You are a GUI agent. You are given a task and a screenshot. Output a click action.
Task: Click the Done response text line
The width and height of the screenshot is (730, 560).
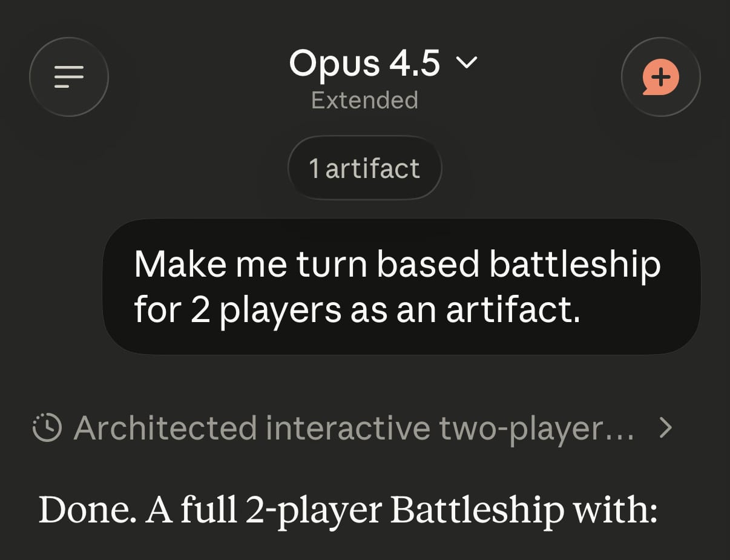tap(348, 510)
